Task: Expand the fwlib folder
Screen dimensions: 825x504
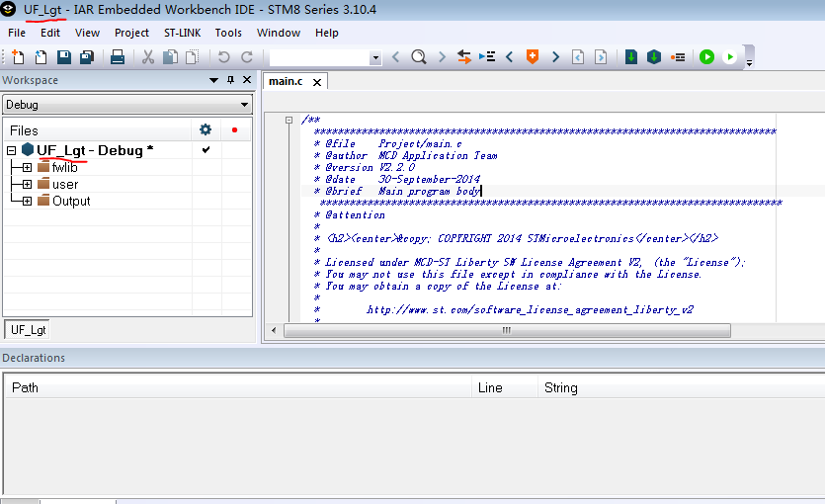Action: [x=27, y=168]
